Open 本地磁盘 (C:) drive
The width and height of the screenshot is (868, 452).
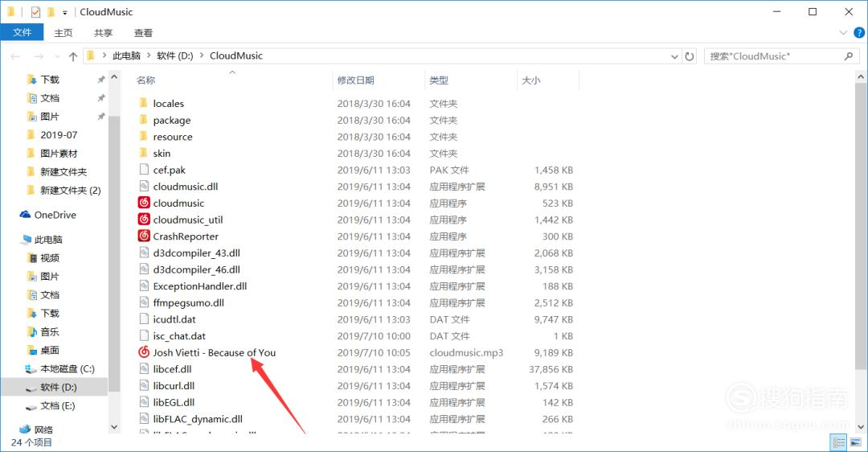coord(67,368)
